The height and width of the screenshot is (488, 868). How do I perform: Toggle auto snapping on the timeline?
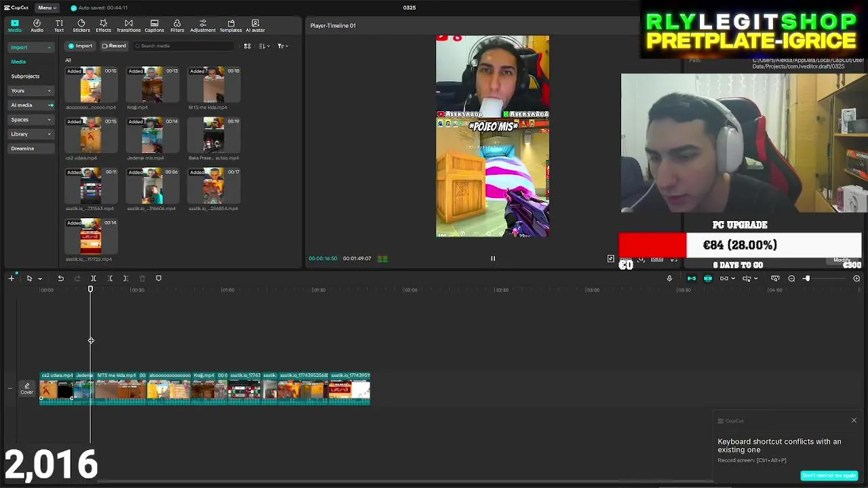pyautogui.click(x=708, y=279)
